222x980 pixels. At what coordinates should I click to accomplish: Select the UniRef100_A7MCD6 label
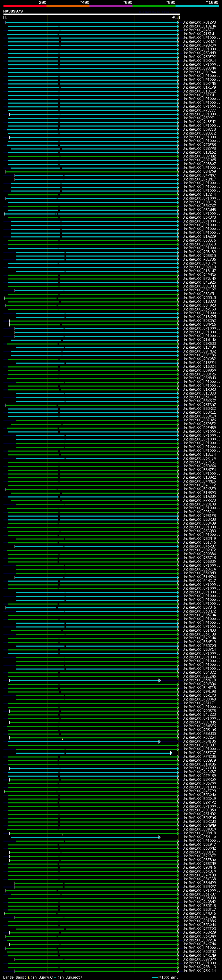click(199, 757)
